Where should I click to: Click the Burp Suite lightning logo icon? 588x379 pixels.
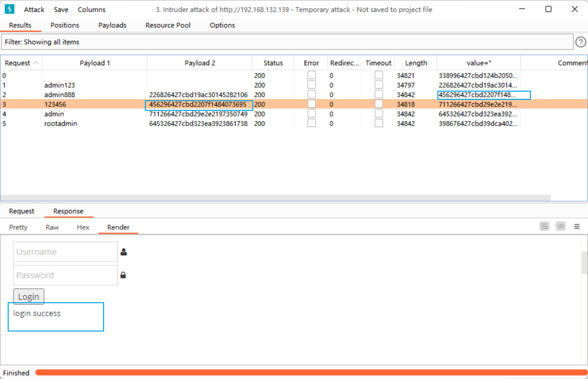(x=10, y=9)
